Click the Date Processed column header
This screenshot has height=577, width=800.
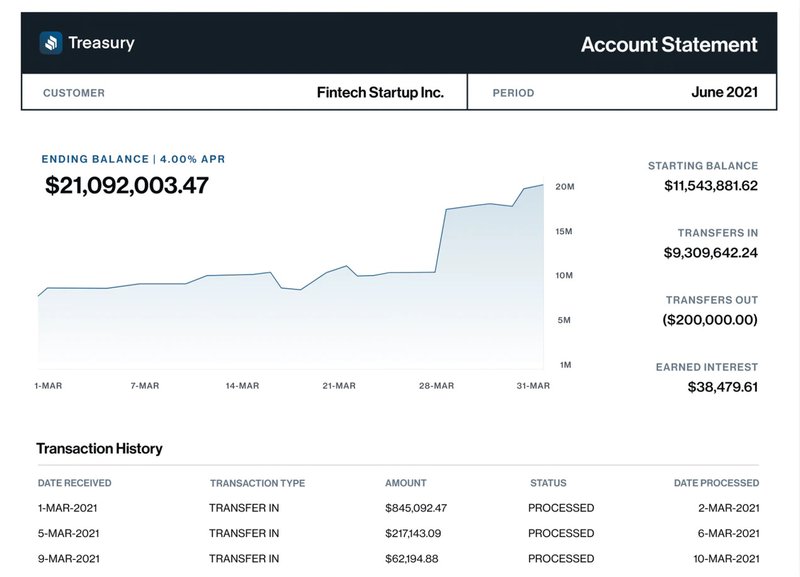click(716, 483)
